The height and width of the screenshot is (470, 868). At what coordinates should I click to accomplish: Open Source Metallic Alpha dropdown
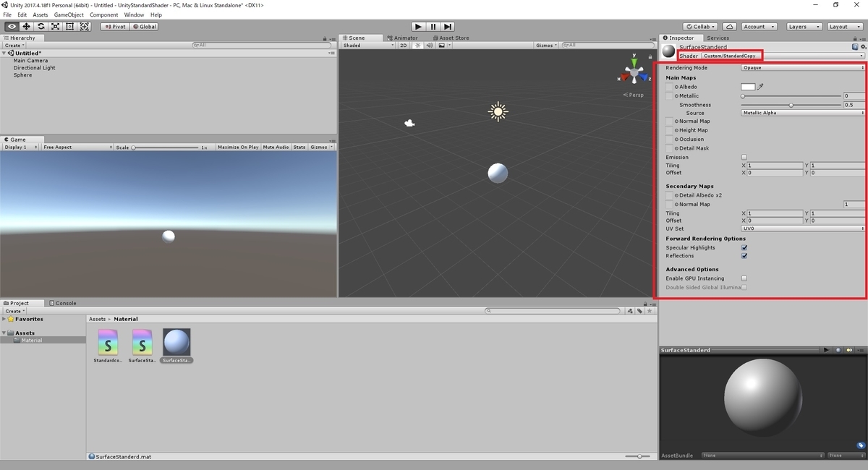(803, 113)
